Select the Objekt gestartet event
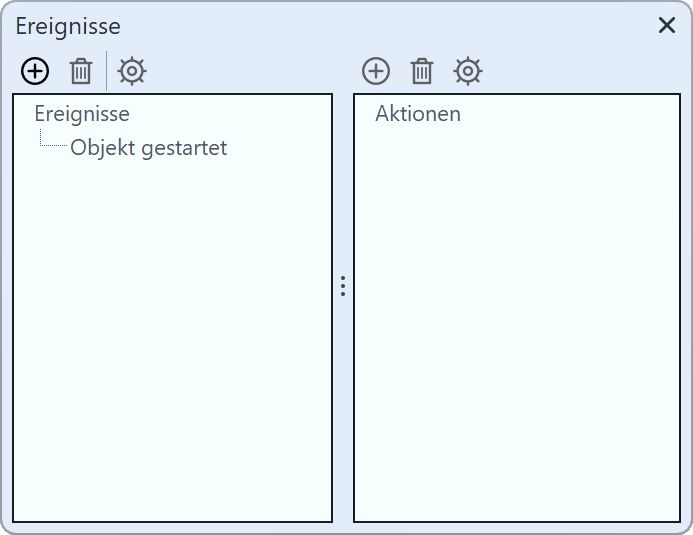Image resolution: width=693 pixels, height=535 pixels. point(148,148)
